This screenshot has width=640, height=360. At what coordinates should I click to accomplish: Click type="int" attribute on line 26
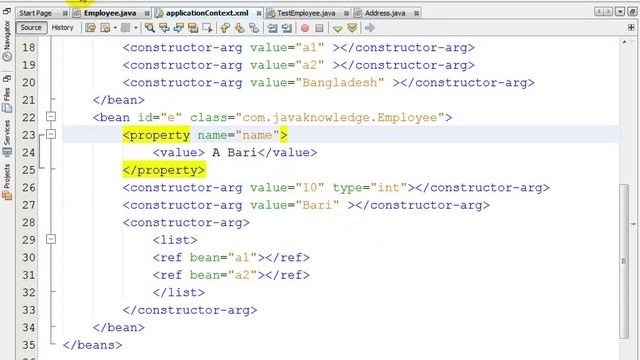click(x=370, y=187)
